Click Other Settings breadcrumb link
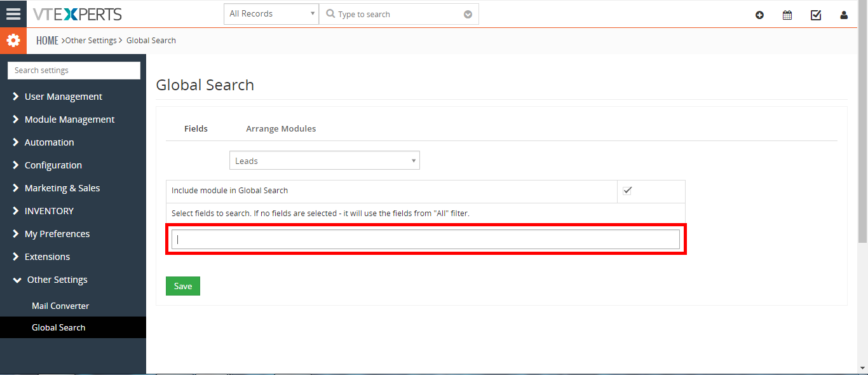The image size is (868, 375). 91,41
